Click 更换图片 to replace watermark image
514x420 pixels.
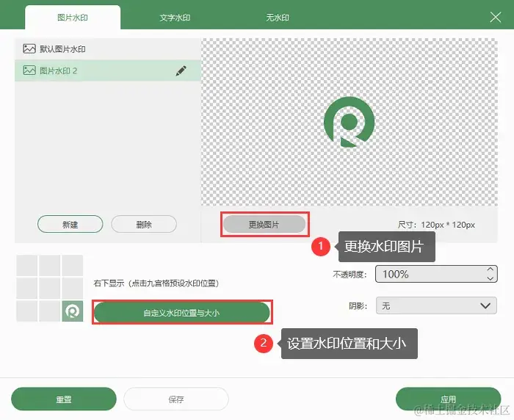pos(264,225)
